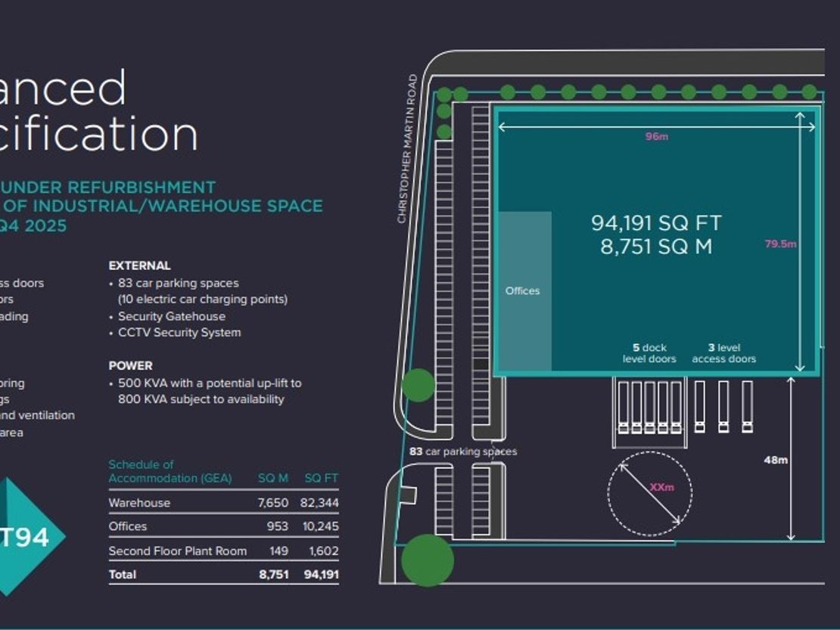This screenshot has height=630, width=840.
Task: Click '3 level access doors' label
Action: pyautogui.click(x=723, y=353)
